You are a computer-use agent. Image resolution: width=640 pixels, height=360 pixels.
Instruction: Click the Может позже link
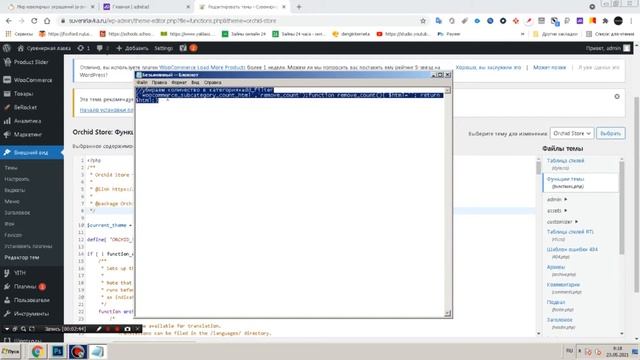549,67
